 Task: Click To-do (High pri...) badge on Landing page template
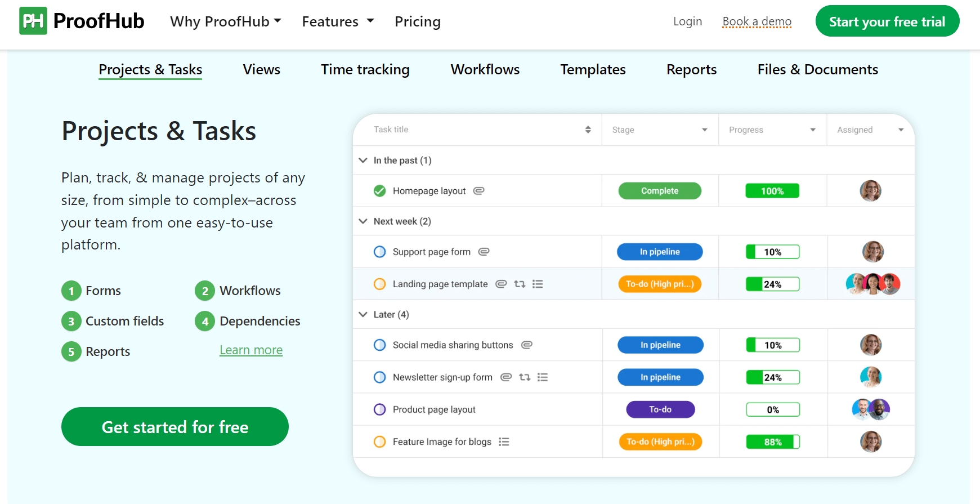click(x=660, y=284)
